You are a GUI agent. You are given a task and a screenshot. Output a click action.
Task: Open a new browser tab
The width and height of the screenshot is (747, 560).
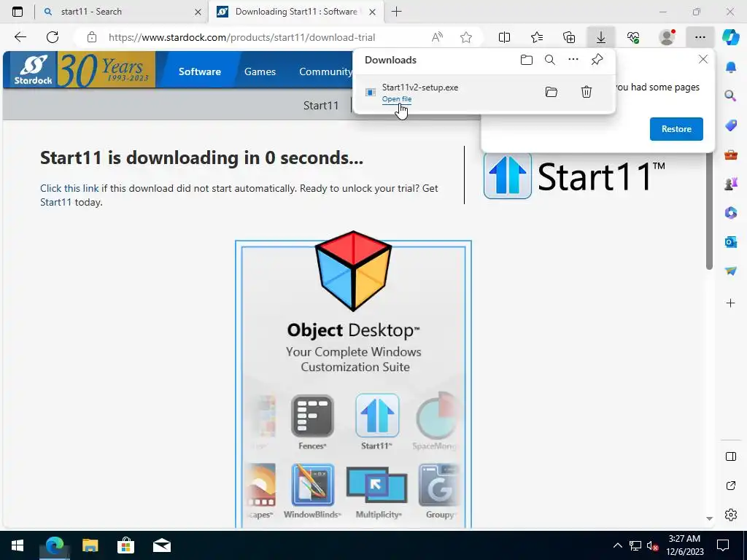click(x=396, y=12)
